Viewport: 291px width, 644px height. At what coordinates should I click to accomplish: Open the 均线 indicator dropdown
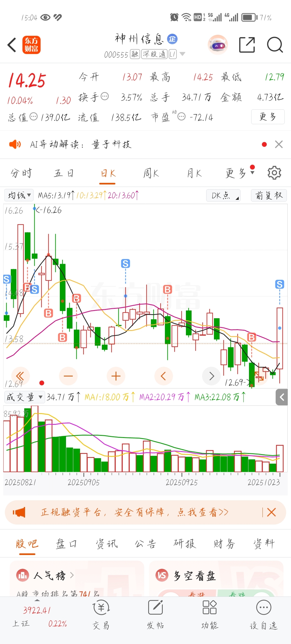pyautogui.click(x=19, y=195)
